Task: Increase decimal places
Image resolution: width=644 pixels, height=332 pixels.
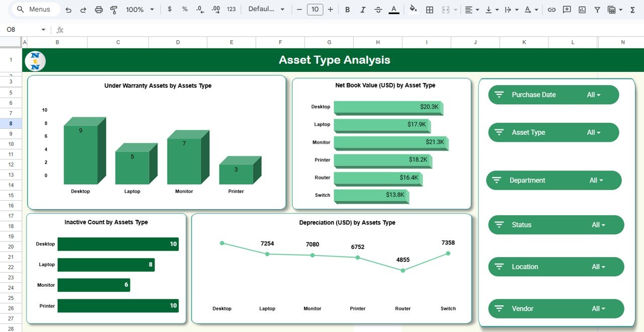Action: [x=215, y=9]
